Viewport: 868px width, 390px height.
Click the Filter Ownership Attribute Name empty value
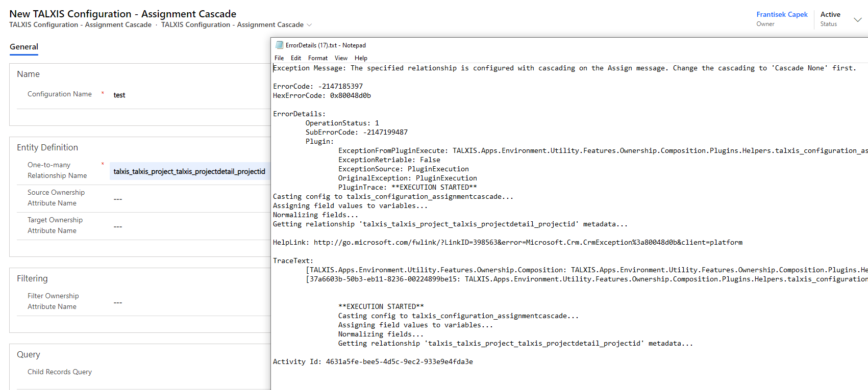(118, 302)
